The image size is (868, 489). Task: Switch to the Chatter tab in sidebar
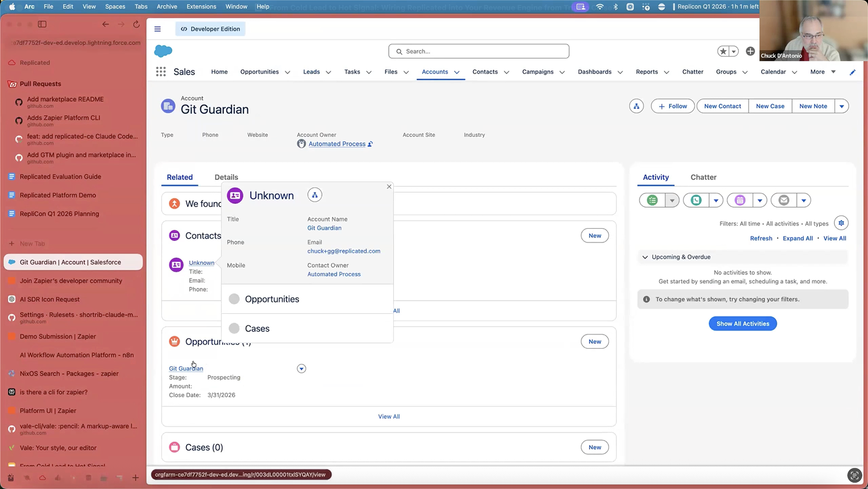tap(703, 177)
